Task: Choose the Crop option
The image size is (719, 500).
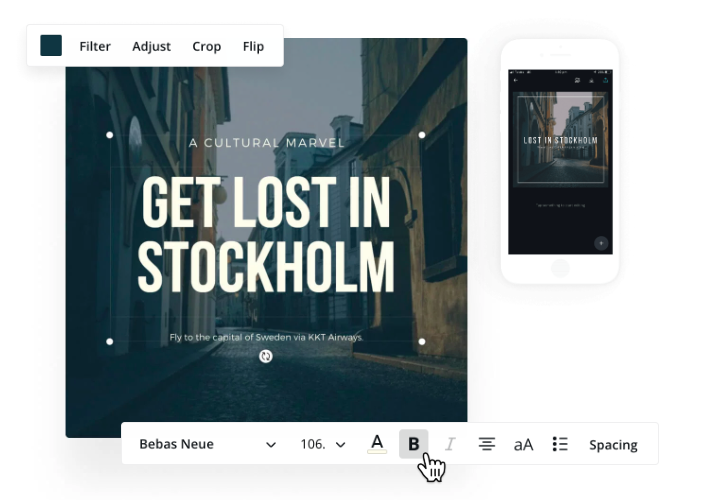Action: click(x=206, y=46)
